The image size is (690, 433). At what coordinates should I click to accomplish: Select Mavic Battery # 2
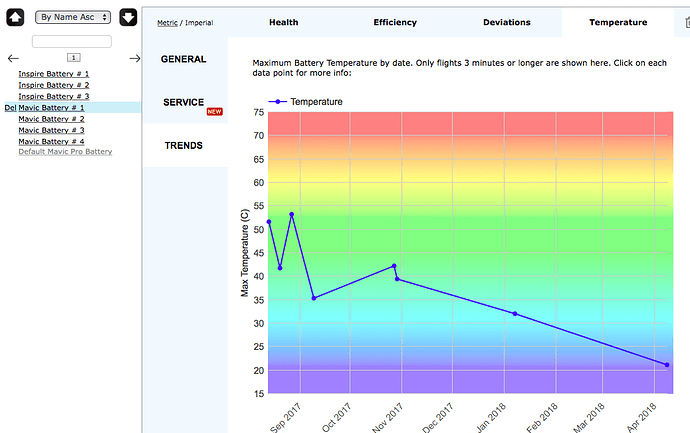tap(51, 119)
